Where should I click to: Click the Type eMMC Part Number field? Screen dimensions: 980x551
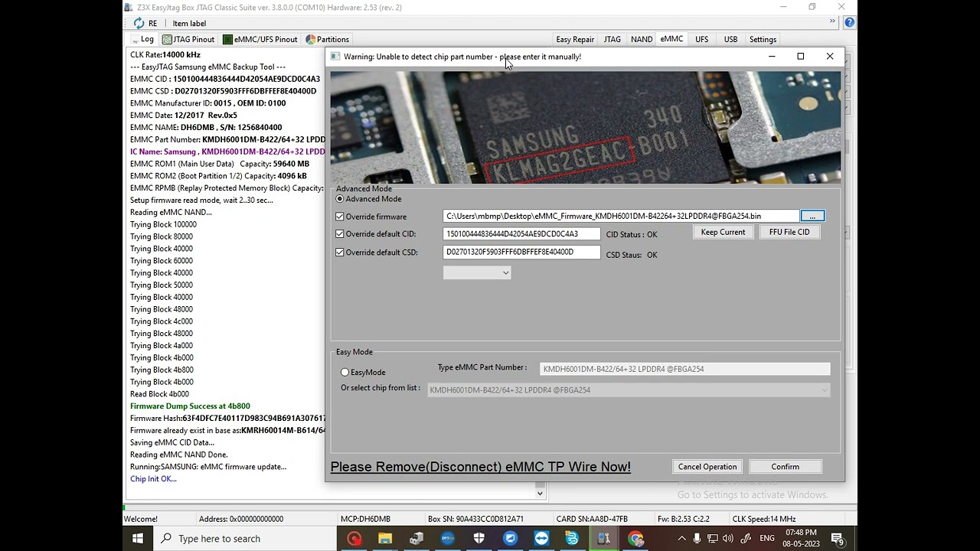(684, 369)
